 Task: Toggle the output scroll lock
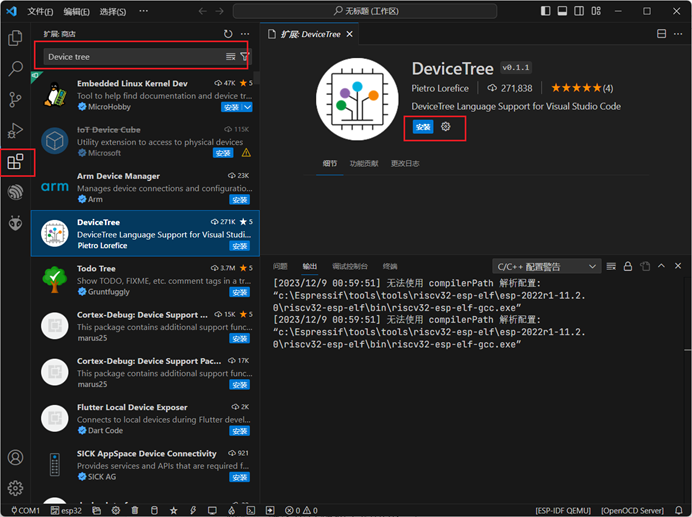click(628, 266)
